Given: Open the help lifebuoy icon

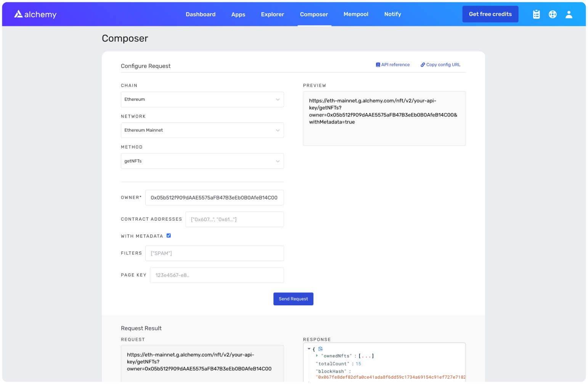Looking at the screenshot, I should (x=553, y=14).
